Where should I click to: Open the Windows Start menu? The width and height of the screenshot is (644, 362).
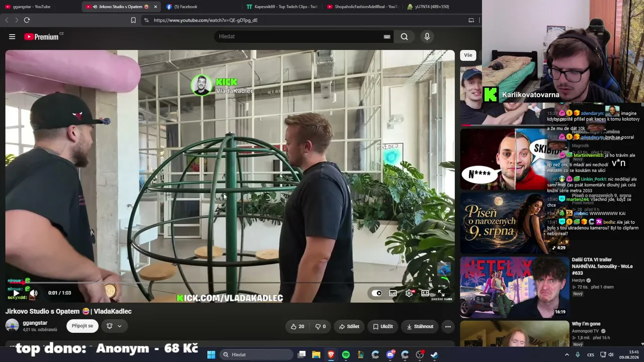(x=211, y=355)
